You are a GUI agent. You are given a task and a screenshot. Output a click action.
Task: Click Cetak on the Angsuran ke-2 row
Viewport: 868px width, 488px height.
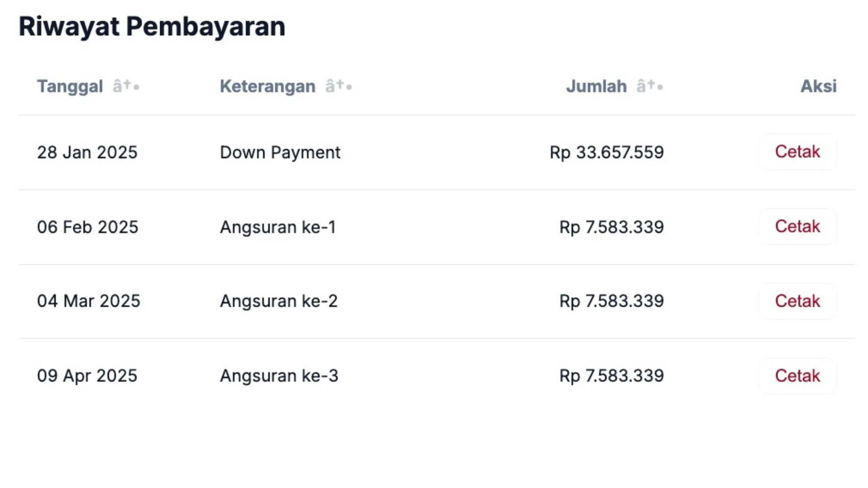tap(797, 301)
